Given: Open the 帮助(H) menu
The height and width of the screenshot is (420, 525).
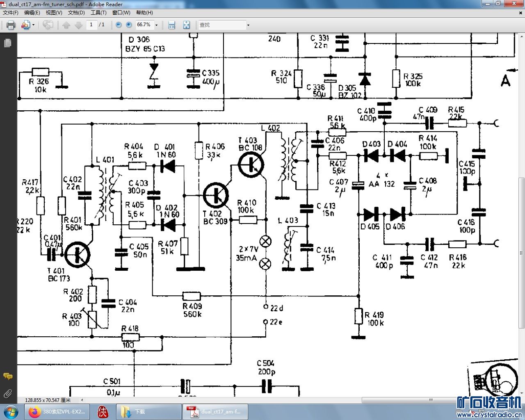Looking at the screenshot, I should 144,13.
